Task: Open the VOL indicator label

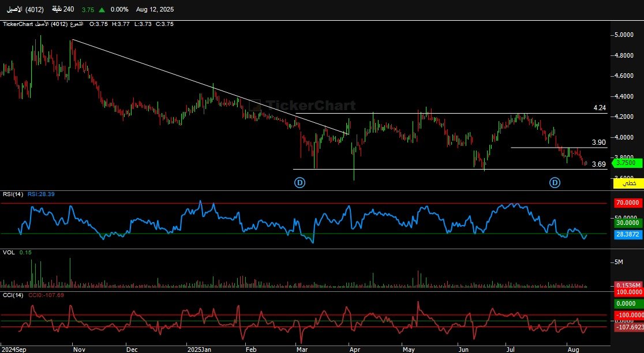Action: (9, 253)
